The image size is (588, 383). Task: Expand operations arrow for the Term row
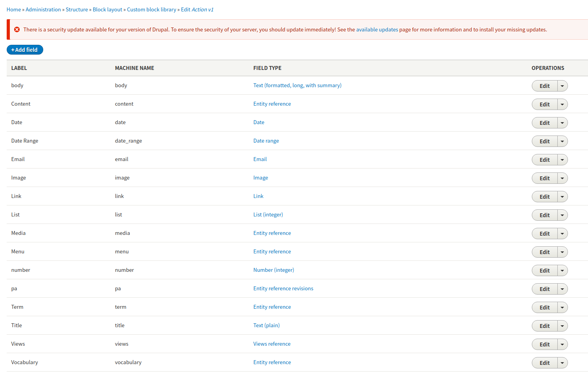562,308
